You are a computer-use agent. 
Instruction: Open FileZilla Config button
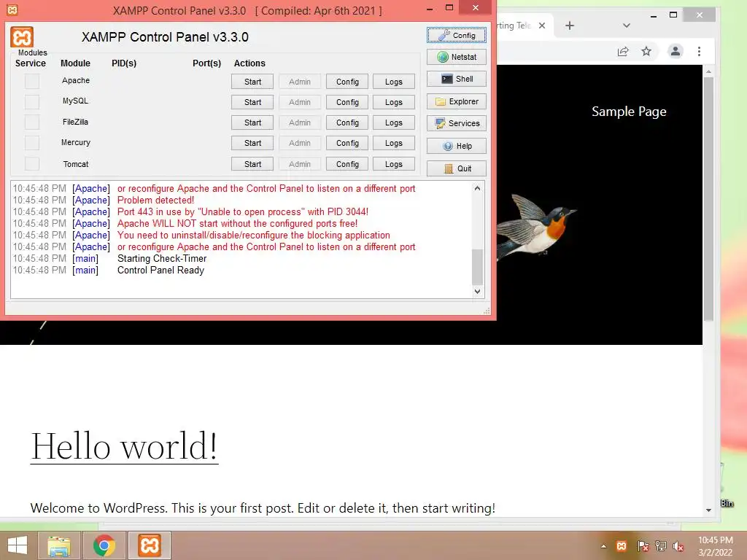tap(347, 122)
